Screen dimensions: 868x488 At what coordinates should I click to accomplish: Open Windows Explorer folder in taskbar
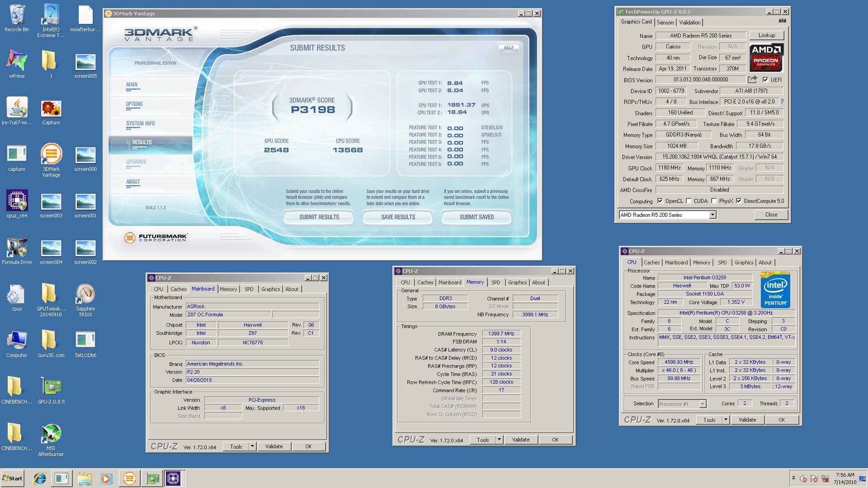(x=85, y=479)
